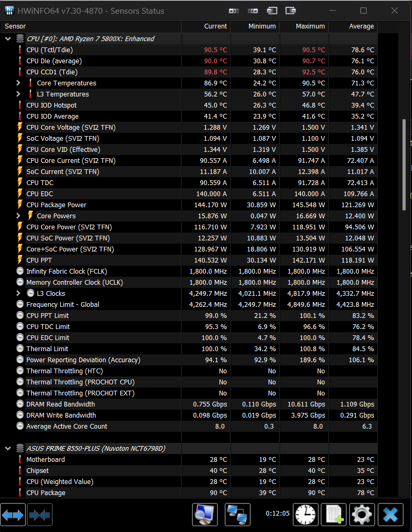412x532 pixels.
Task: Expand the Core Temperatures row
Action: click(x=18, y=83)
